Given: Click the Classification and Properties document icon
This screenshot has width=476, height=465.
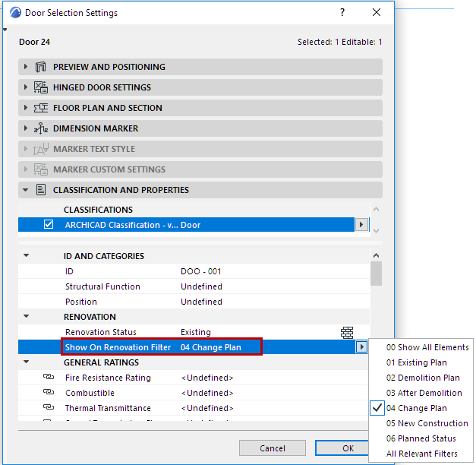Looking at the screenshot, I should point(41,190).
